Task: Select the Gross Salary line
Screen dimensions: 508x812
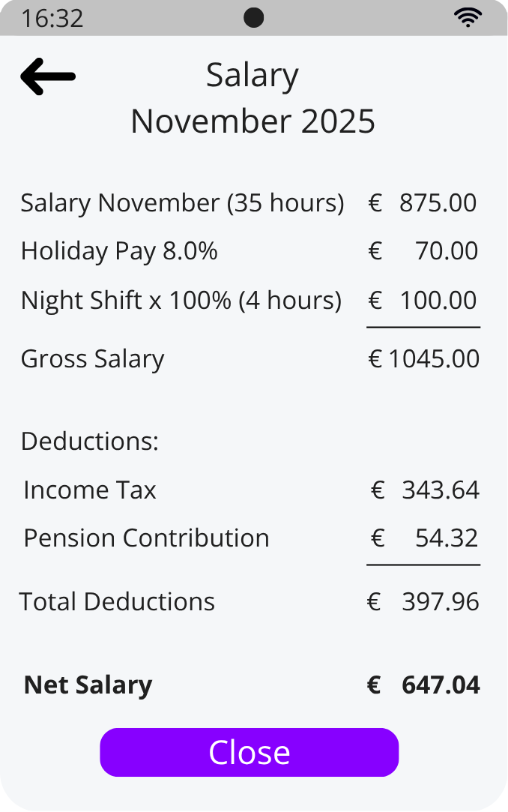Action: tap(92, 358)
